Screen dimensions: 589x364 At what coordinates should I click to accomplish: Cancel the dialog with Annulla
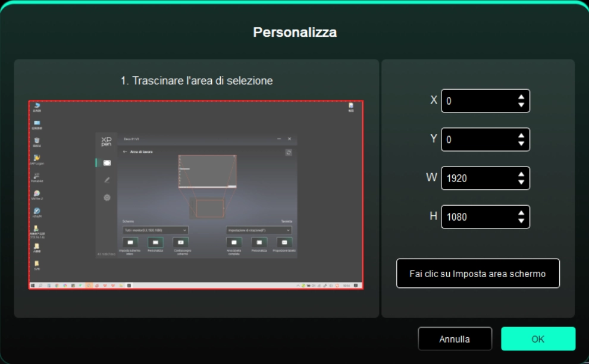455,339
